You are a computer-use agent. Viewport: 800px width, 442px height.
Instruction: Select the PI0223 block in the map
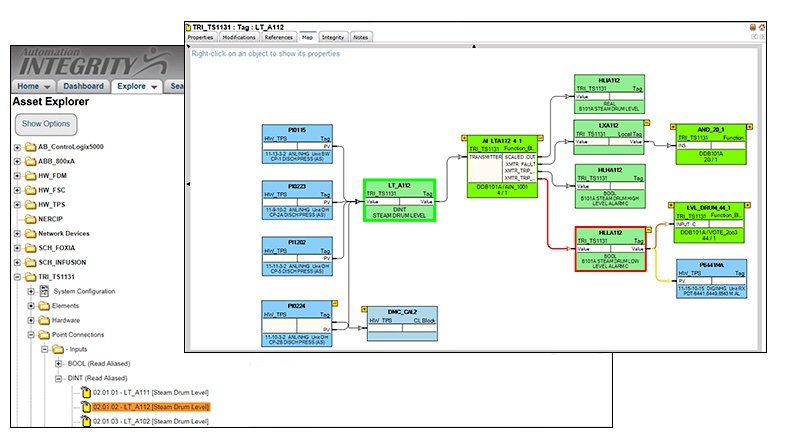[x=297, y=200]
